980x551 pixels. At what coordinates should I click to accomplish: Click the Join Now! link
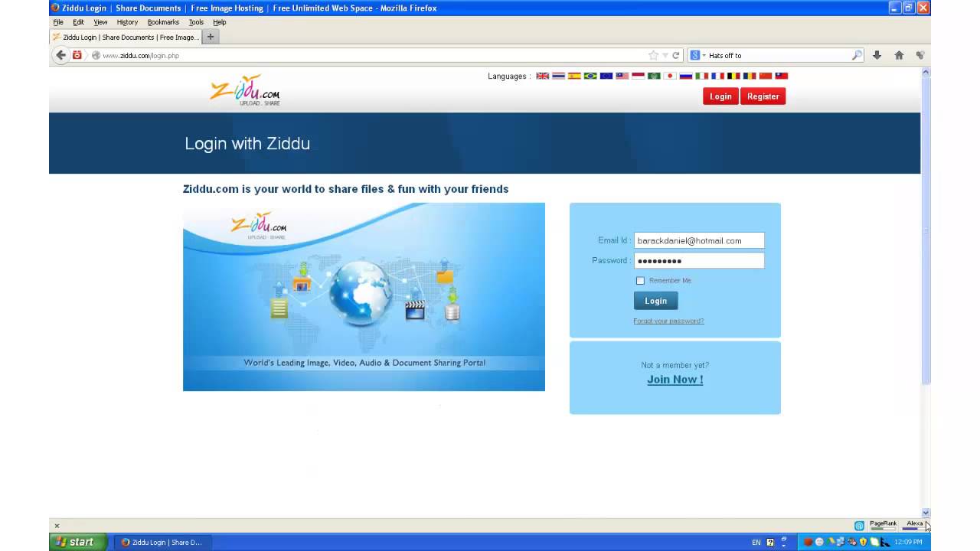click(x=675, y=380)
